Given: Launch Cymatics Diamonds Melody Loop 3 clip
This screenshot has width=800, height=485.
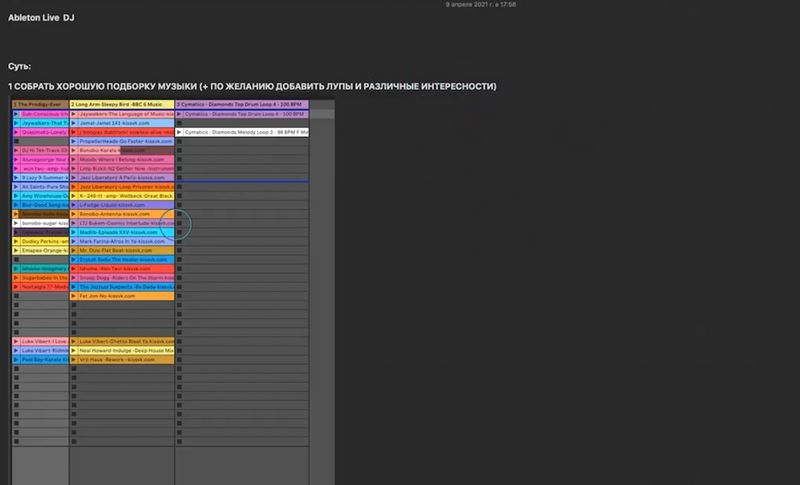Looking at the screenshot, I should click(179, 133).
